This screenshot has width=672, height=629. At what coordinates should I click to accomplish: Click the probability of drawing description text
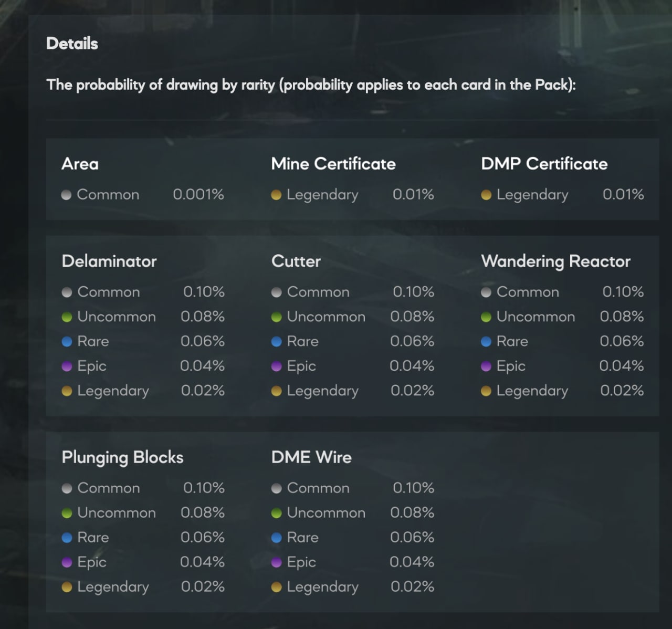(x=311, y=85)
